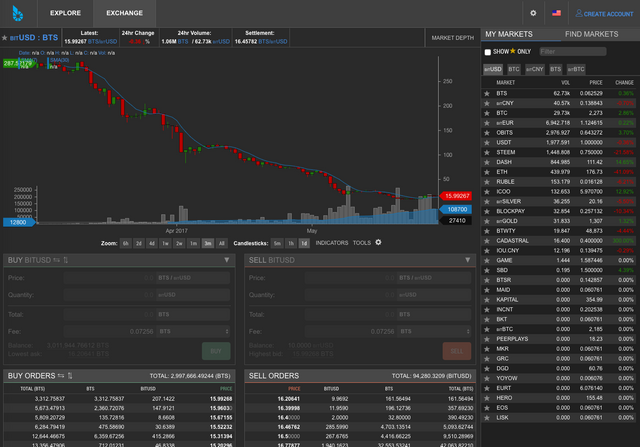
Task: Star the BTS market row
Action: point(487,93)
